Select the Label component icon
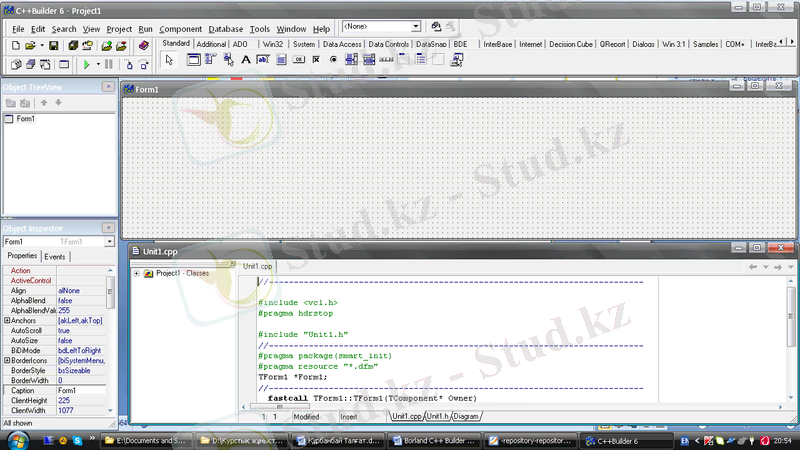 (x=245, y=60)
